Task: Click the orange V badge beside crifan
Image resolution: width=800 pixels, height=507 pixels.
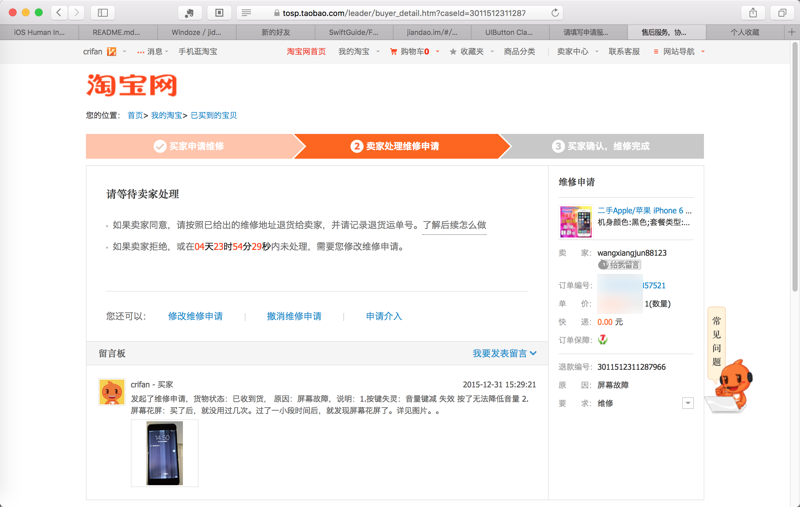Action: tap(111, 52)
